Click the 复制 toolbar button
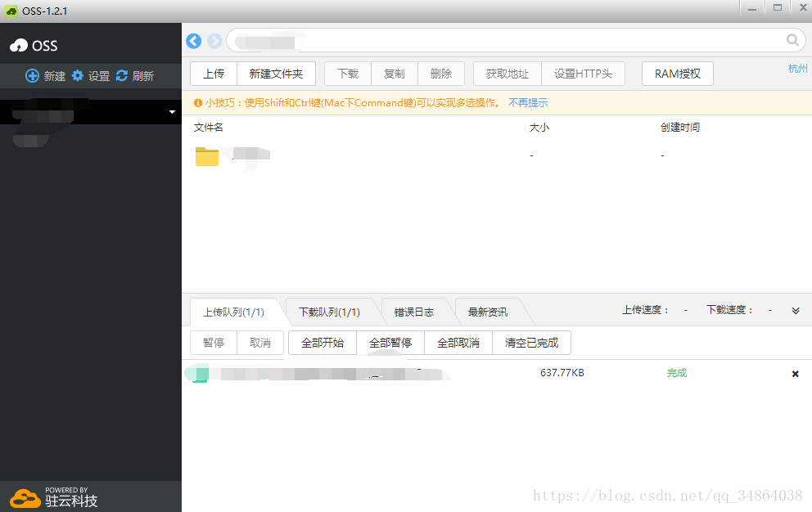 (394, 74)
